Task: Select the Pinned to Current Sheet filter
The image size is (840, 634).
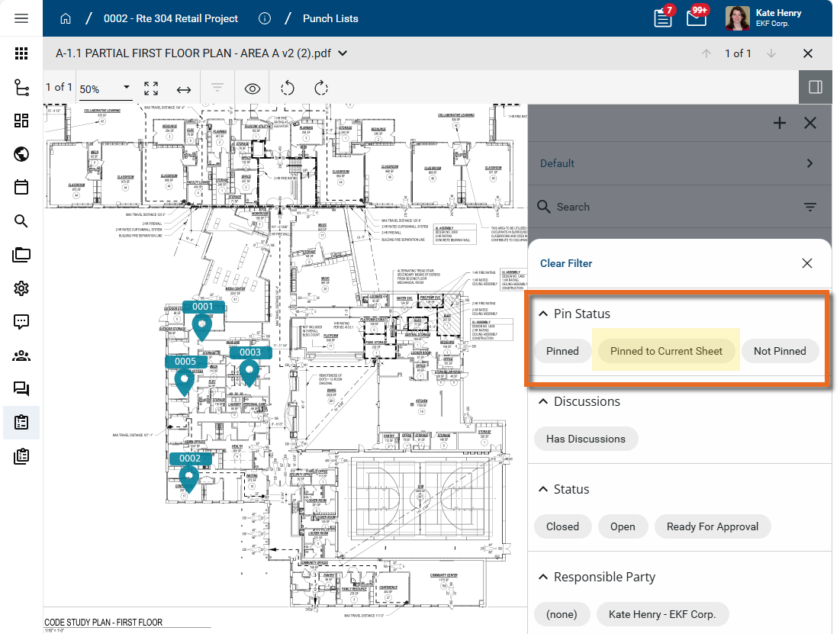Action: pos(665,351)
